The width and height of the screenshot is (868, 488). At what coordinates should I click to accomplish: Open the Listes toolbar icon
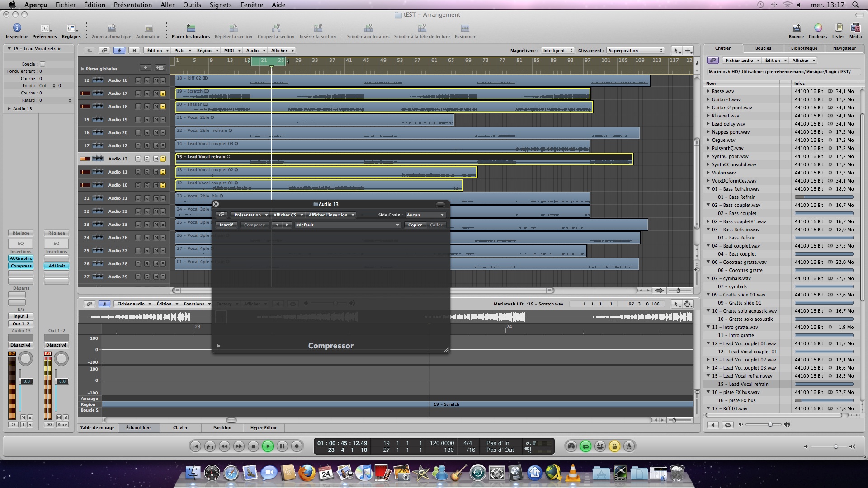click(x=838, y=28)
